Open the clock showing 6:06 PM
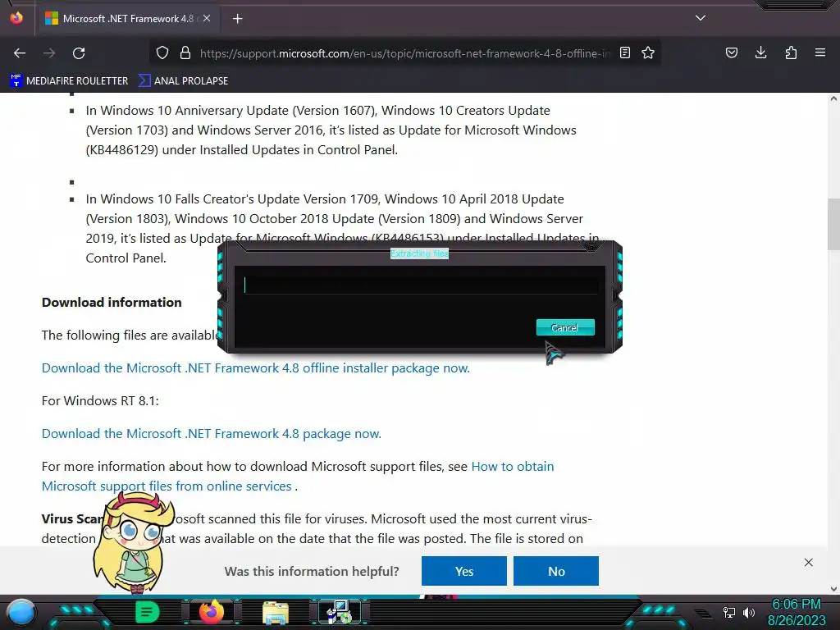The image size is (840, 630). 797,612
